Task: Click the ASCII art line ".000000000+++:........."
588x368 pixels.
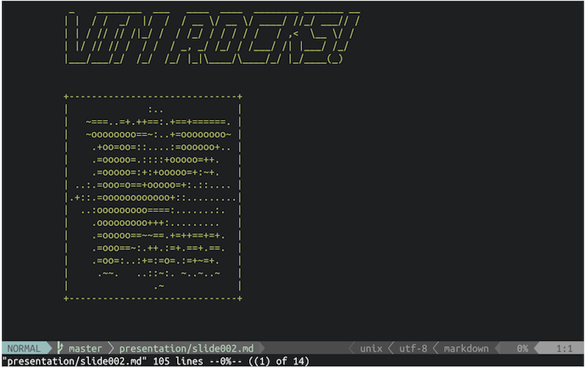Action: [x=156, y=223]
